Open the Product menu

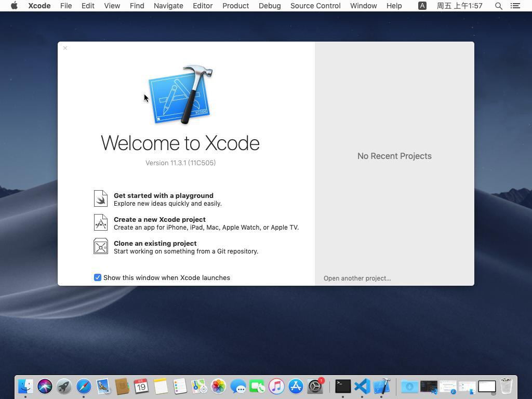click(235, 6)
